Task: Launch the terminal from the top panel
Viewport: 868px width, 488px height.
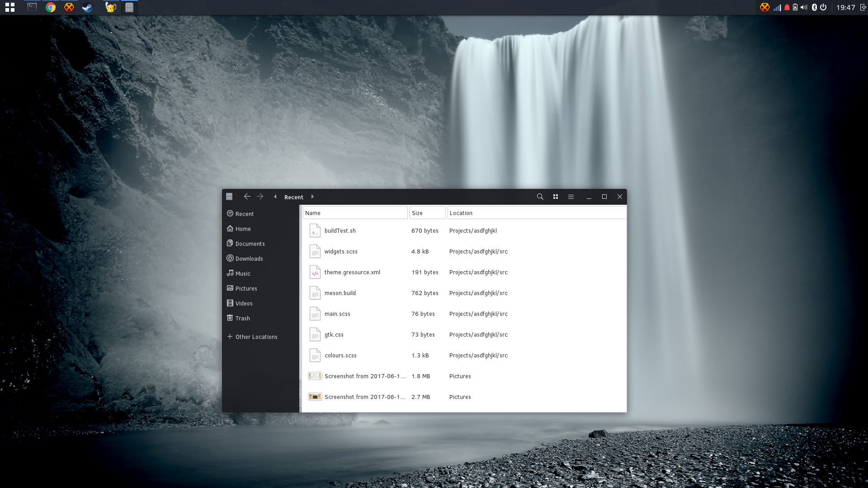Action: pos(32,7)
